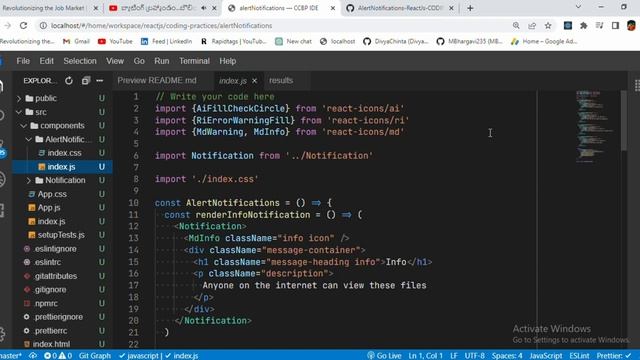
Task: Click Ln 1, Col 1 position indicator
Action: pos(426,356)
